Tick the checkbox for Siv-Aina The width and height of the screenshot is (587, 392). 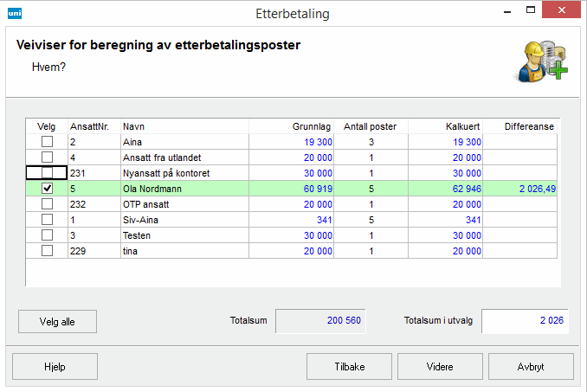(47, 220)
